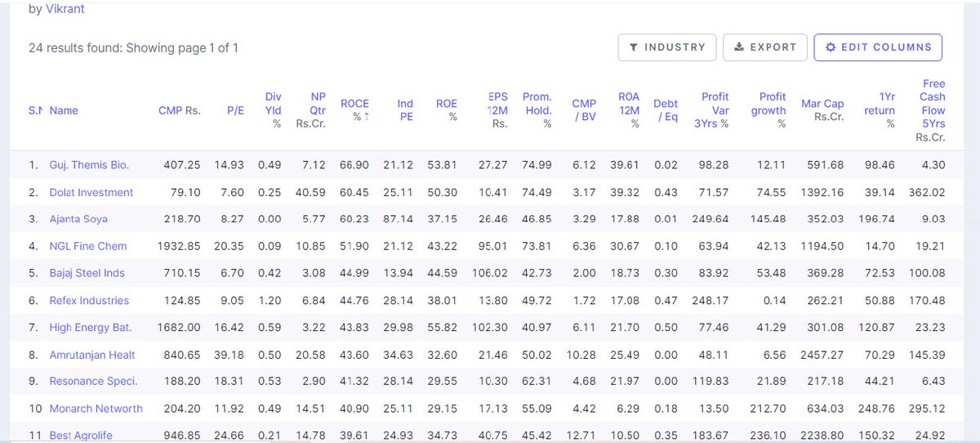Image resolution: width=980 pixels, height=443 pixels.
Task: Click Resonance Speci. ROCE value 41.32
Action: [x=354, y=382]
